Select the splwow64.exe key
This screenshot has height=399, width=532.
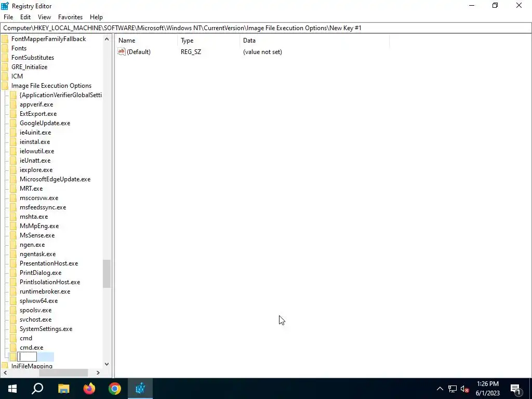[x=38, y=301]
